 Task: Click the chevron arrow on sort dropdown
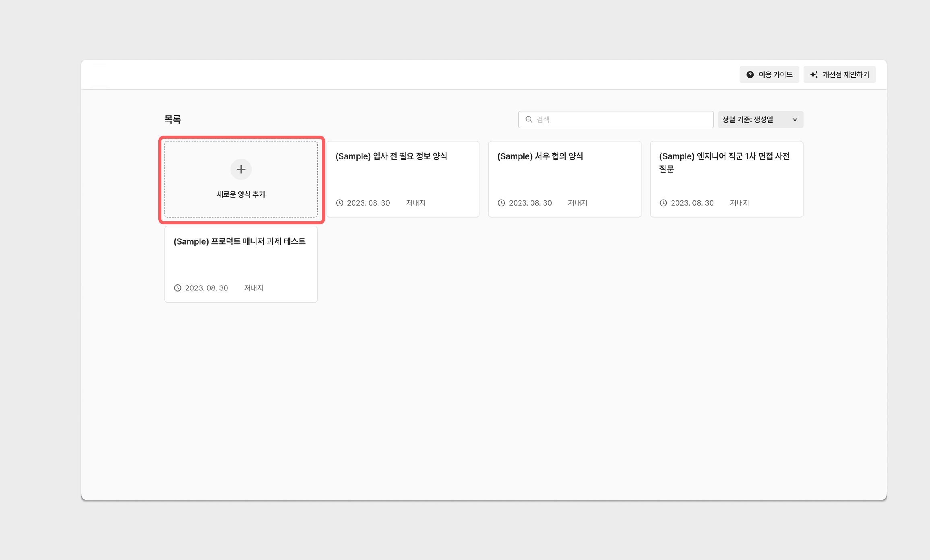[795, 119]
